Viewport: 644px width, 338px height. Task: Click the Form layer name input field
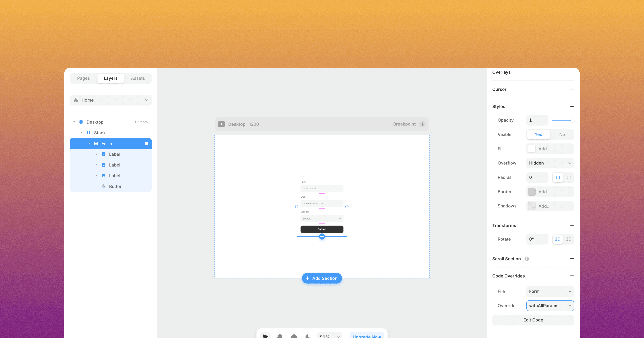(107, 143)
